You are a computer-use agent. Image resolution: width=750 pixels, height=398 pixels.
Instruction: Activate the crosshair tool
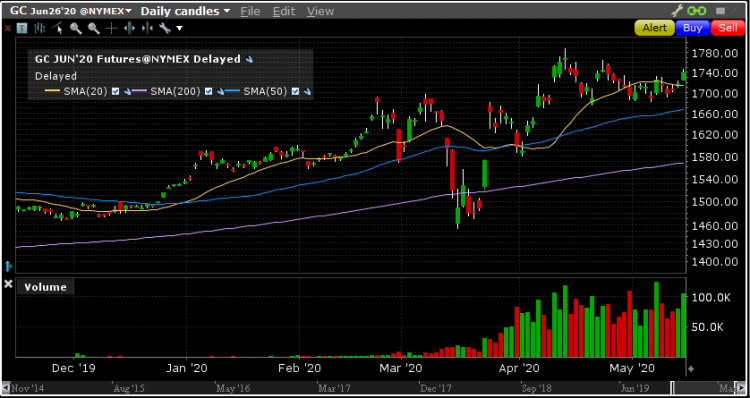pos(111,28)
